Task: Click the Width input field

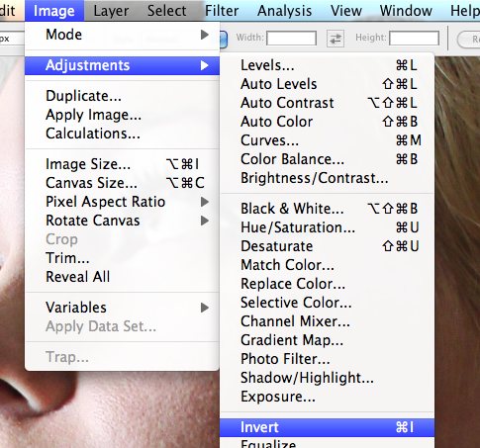Action: [x=292, y=39]
